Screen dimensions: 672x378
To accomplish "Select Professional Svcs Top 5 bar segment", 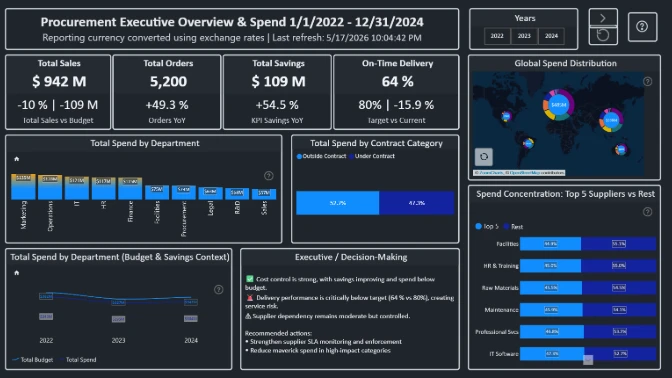I will click(x=552, y=332).
